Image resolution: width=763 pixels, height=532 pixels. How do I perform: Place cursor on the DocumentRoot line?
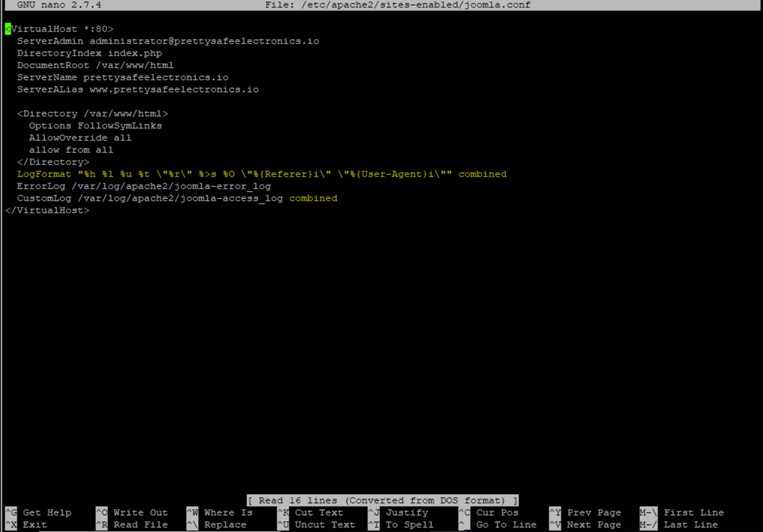(x=95, y=65)
